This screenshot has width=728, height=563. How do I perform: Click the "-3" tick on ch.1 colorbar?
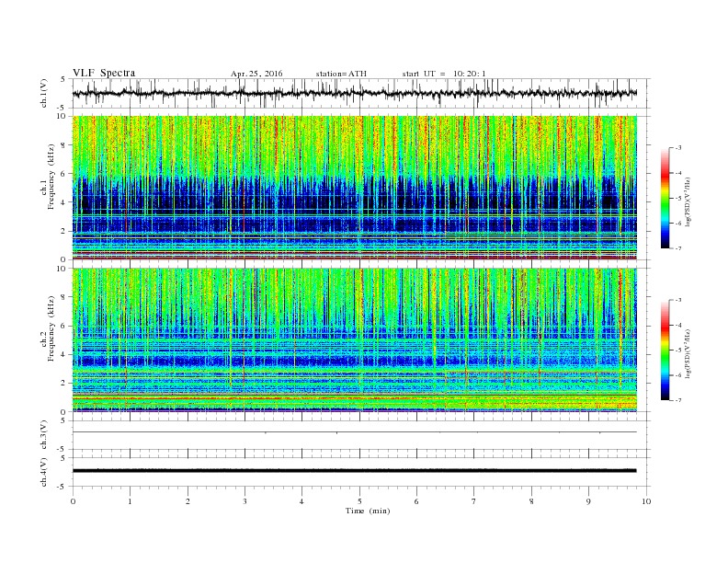677,148
